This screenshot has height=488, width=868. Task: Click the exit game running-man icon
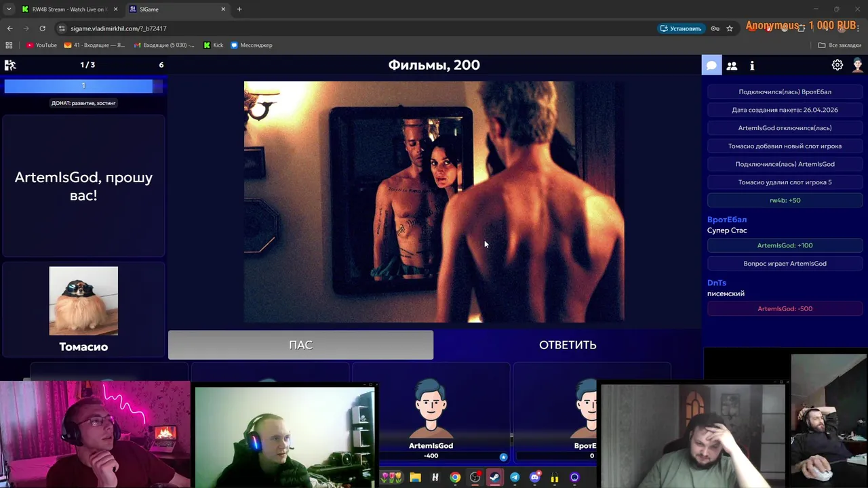coord(10,65)
